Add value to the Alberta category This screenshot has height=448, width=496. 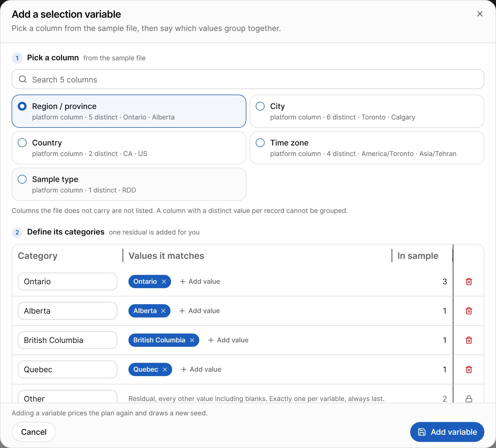pos(200,311)
